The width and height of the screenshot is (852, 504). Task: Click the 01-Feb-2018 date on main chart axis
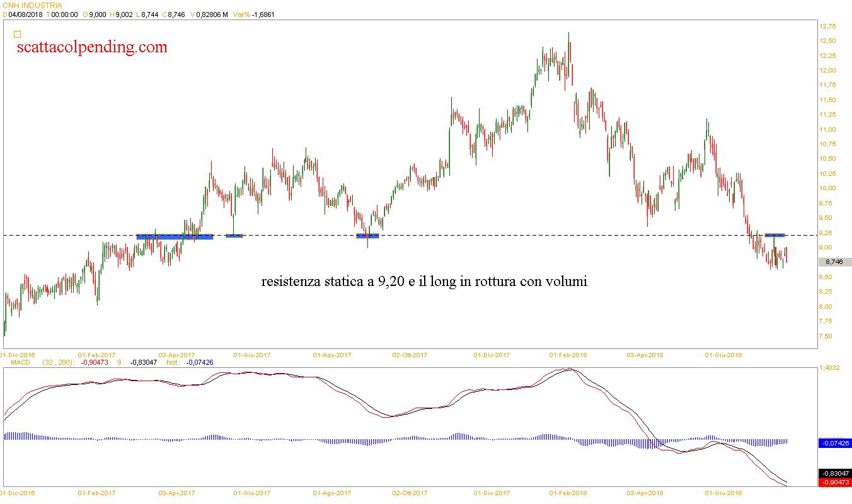568,355
